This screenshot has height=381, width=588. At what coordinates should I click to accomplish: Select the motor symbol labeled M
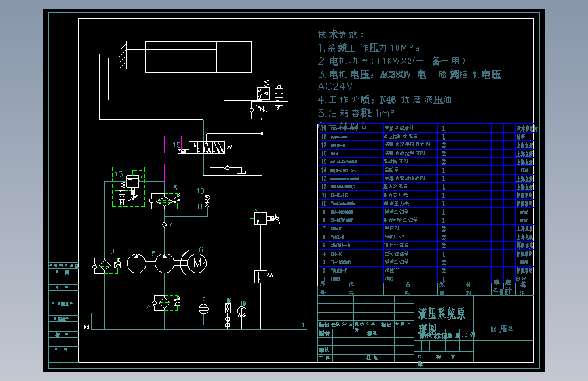[x=197, y=263]
